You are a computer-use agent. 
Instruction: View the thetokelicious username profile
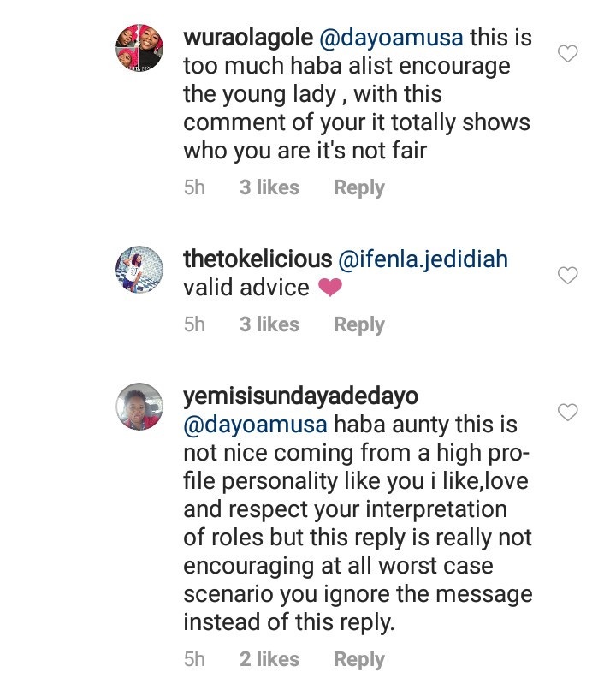pos(258,259)
